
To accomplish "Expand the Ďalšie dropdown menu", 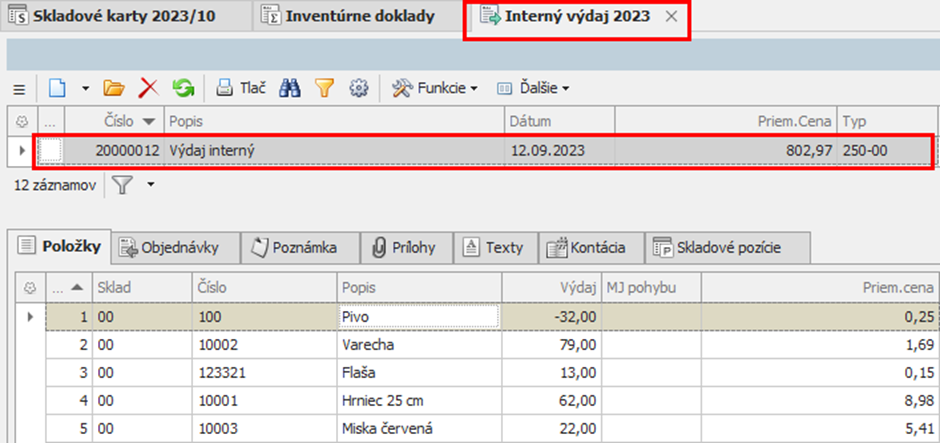I will [533, 88].
